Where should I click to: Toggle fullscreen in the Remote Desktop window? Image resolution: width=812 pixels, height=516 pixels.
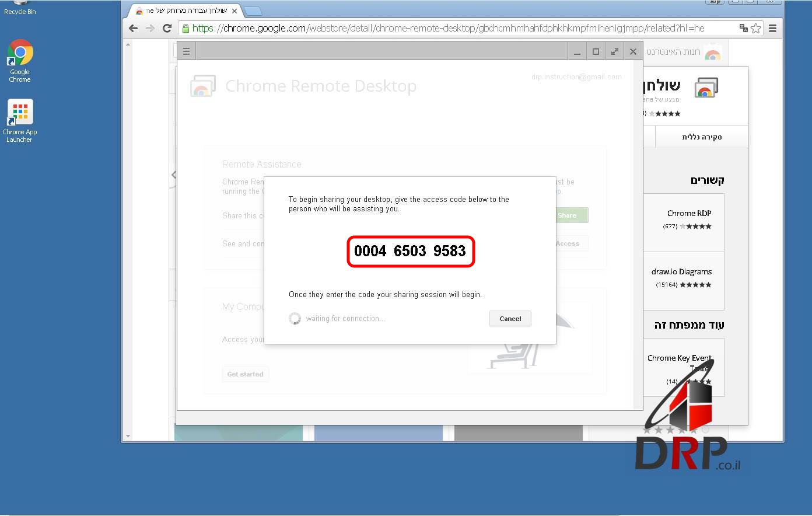(614, 51)
